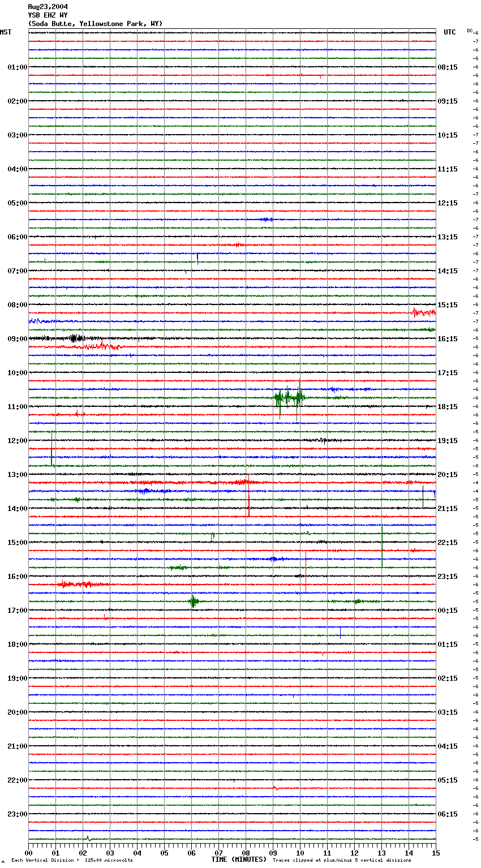Select the 20:00 MST time label
Viewport: 481px width, 868px height.
coord(18,712)
